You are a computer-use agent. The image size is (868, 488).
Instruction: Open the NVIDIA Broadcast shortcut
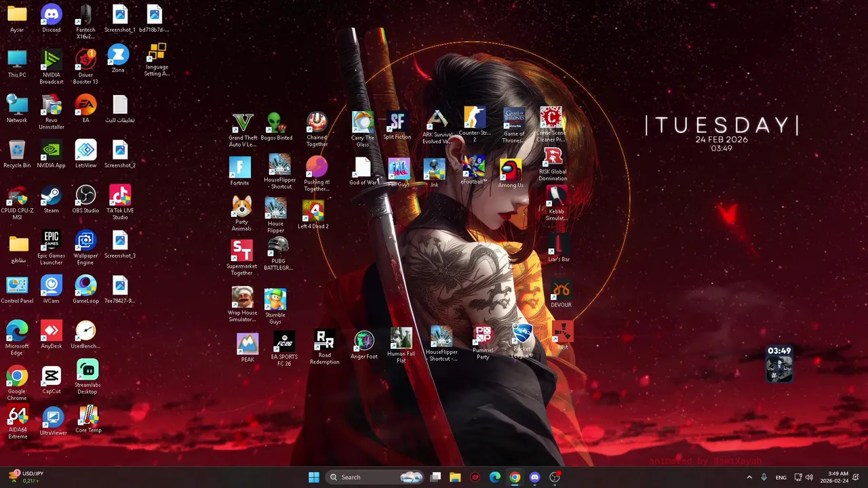click(51, 66)
